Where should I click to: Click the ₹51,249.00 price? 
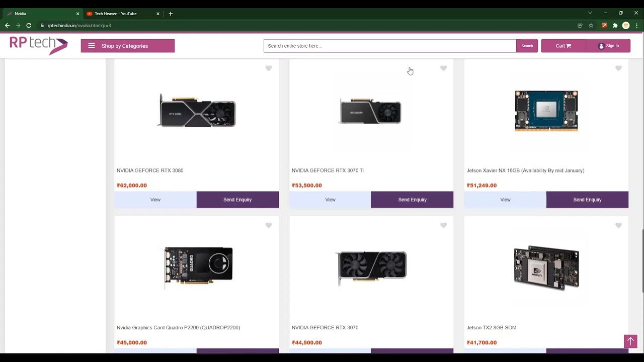[x=481, y=186]
